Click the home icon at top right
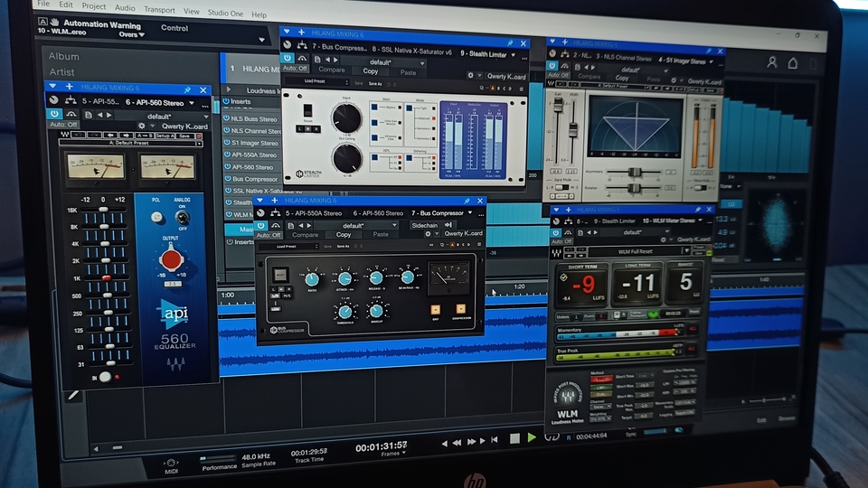Image resolution: width=868 pixels, height=488 pixels. (793, 63)
